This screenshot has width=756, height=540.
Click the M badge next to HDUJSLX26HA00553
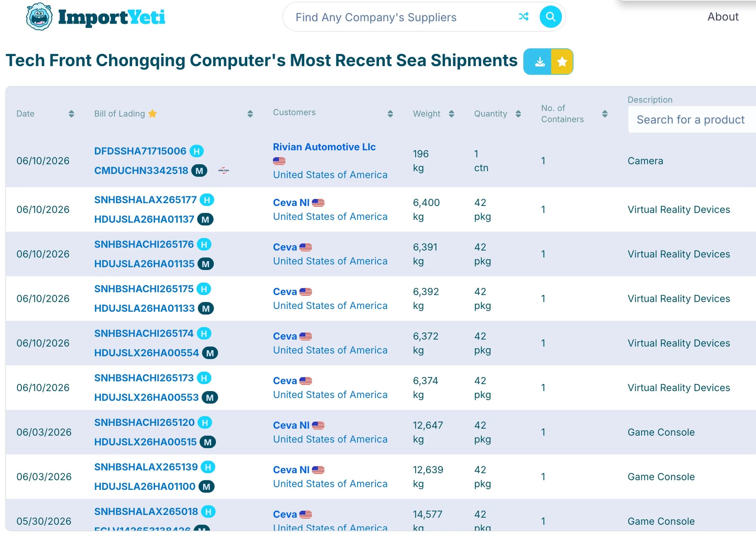[x=210, y=397]
